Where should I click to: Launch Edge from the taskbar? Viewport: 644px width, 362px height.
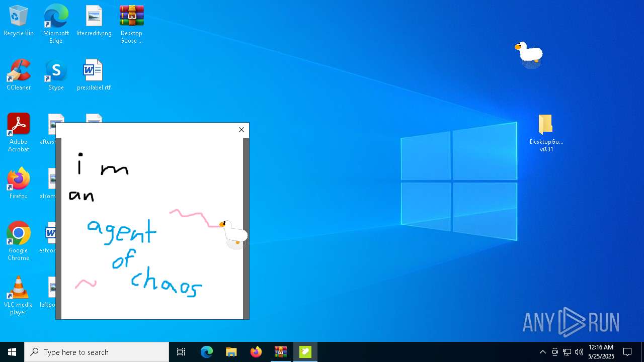[207, 352]
